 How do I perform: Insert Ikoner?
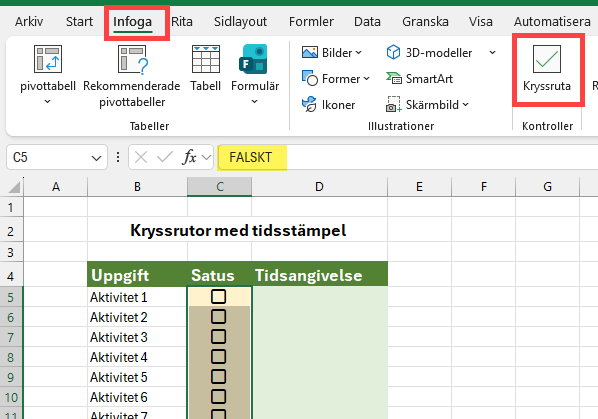click(x=328, y=104)
